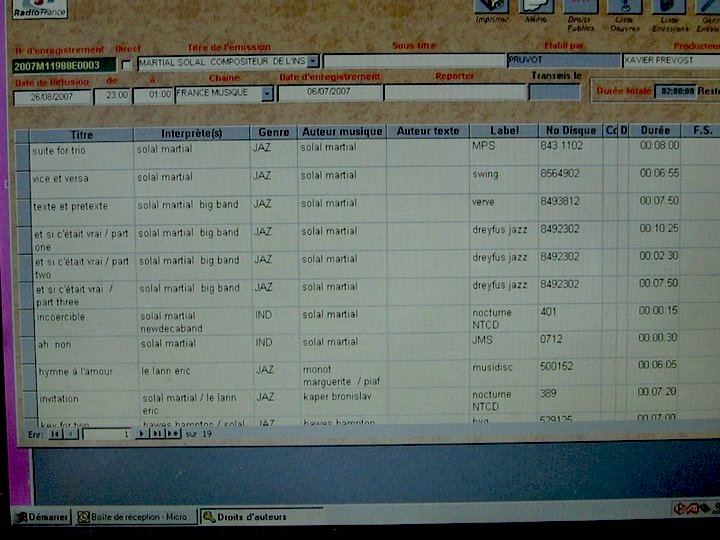Screen dimensions: 720x540
Task: Click the Durée totale 02:00:00 field
Action: coord(675,91)
